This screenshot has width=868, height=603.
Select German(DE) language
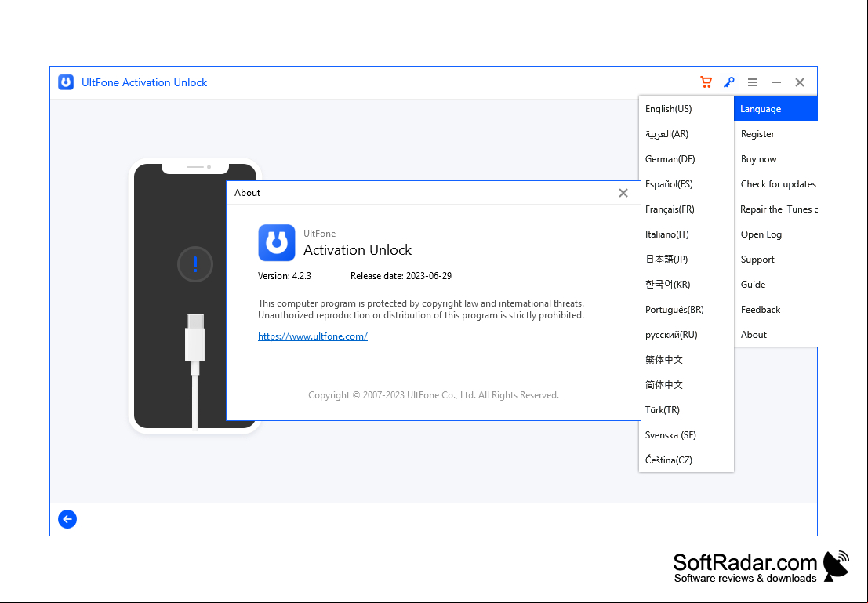[x=686, y=159]
